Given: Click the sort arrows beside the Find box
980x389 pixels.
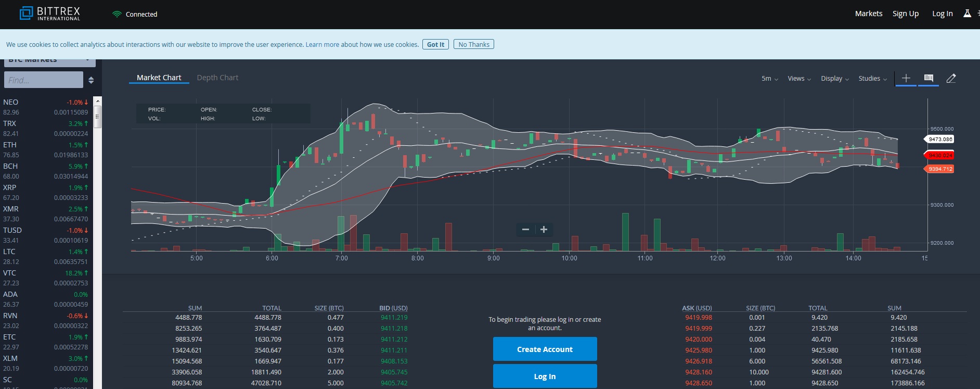Looking at the screenshot, I should point(91,80).
